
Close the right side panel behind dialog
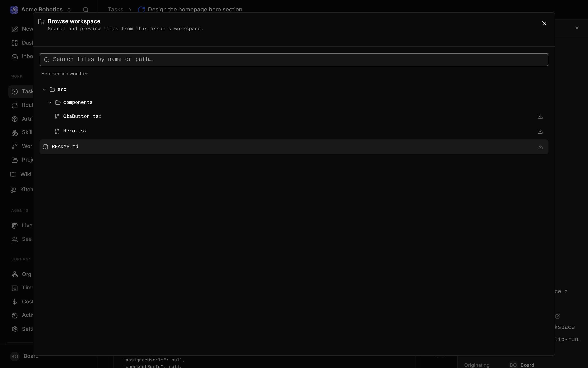pos(577,28)
